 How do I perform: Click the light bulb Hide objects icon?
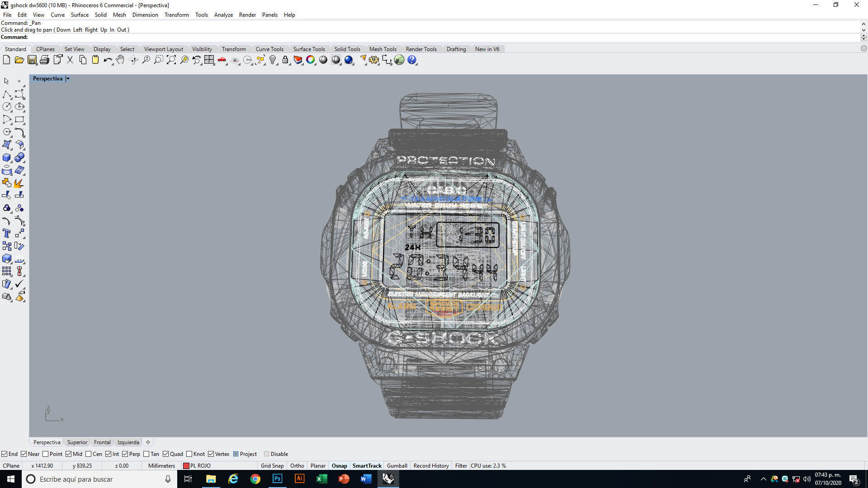coord(273,60)
